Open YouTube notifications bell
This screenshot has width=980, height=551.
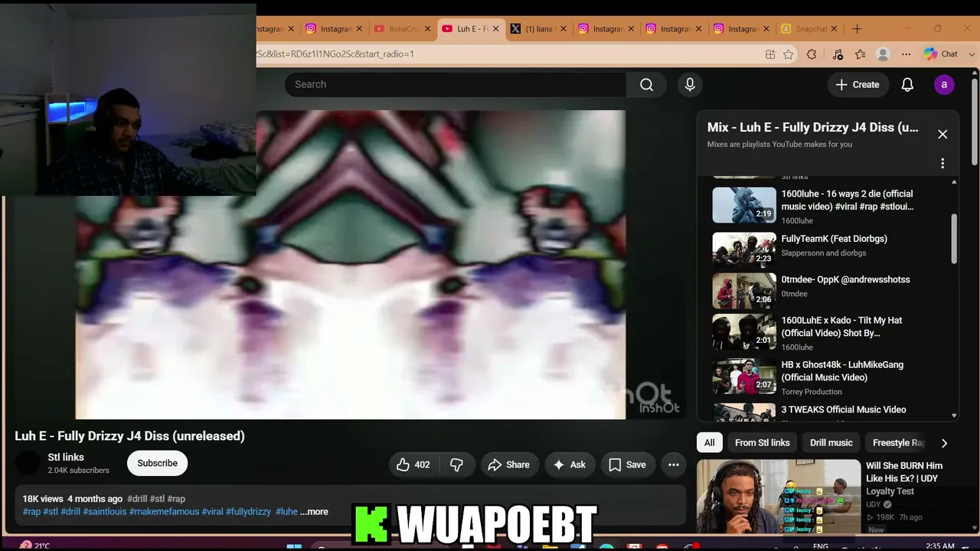[x=907, y=85]
